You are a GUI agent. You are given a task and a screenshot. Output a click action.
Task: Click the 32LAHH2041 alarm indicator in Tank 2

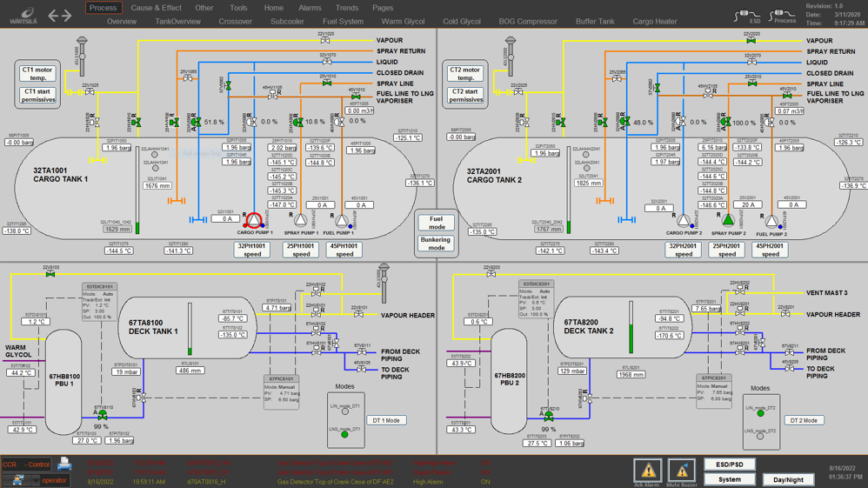click(x=586, y=155)
